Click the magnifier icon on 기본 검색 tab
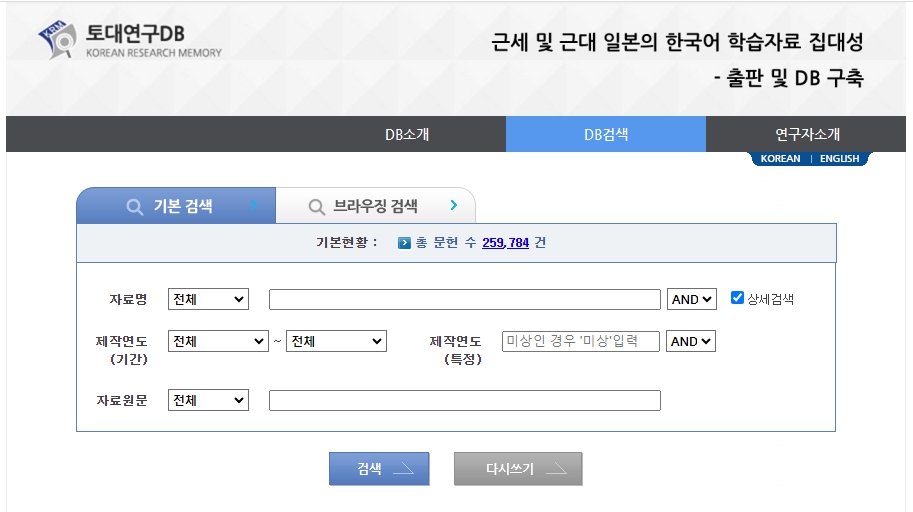The width and height of the screenshot is (913, 512). pyautogui.click(x=135, y=207)
